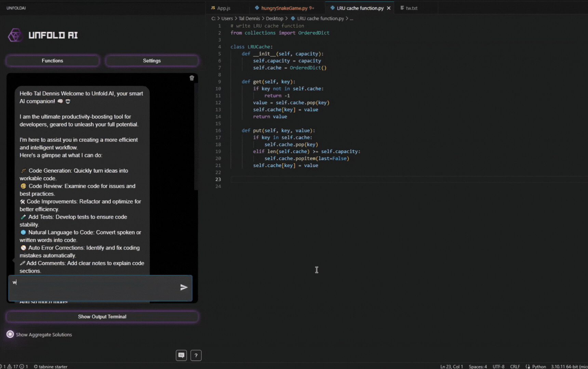Open the breadcrumb ellipsis symbol list

[351, 18]
